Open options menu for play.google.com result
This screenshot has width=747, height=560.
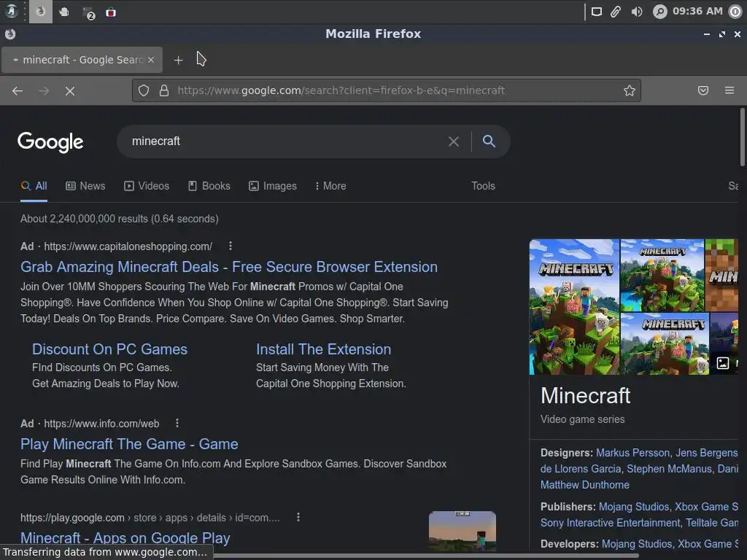point(298,517)
